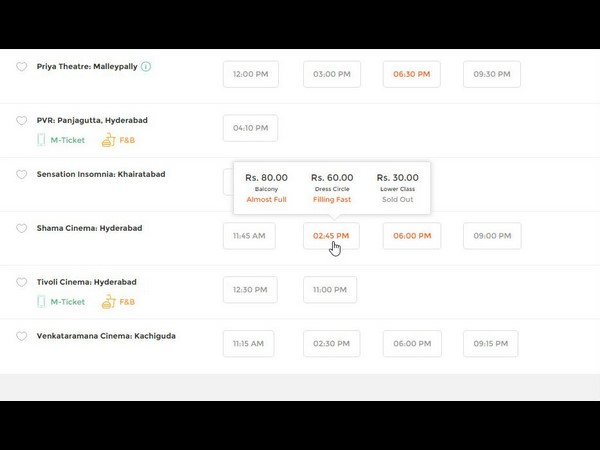This screenshot has height=450, width=600.
Task: Open Venkataramana Cinema: Kachiguda theatre link
Action: [106, 336]
